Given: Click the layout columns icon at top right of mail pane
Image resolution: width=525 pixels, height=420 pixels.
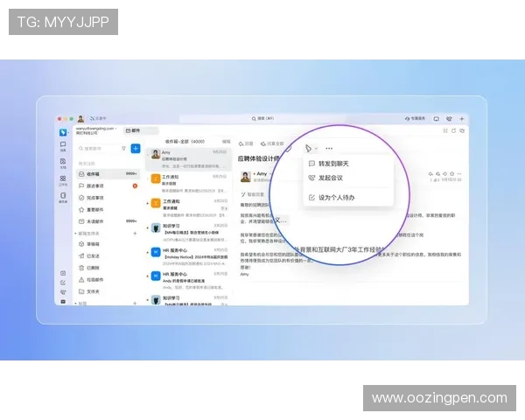Looking at the screenshot, I should coord(445,130).
